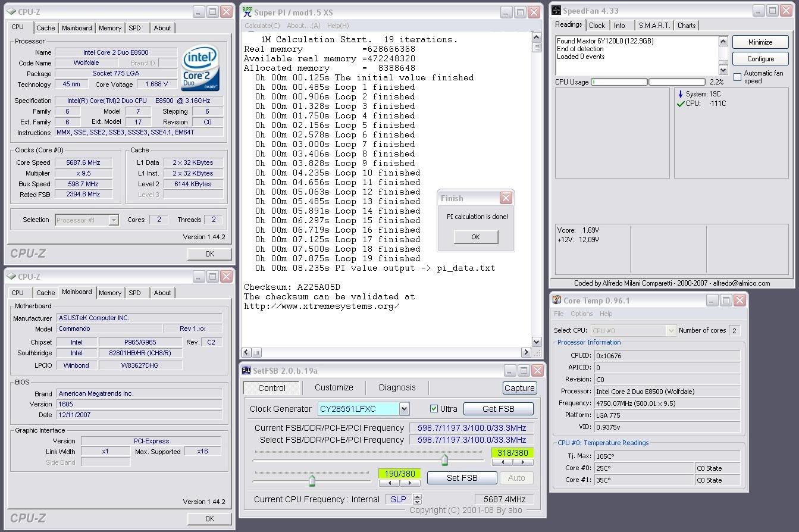The width and height of the screenshot is (799, 532).
Task: Open the Help(H) menu in Super PI
Action: [338, 26]
